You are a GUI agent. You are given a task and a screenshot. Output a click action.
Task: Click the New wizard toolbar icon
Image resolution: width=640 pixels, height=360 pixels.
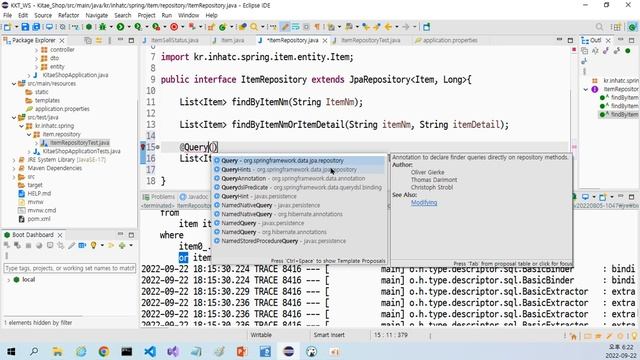click(x=7, y=27)
